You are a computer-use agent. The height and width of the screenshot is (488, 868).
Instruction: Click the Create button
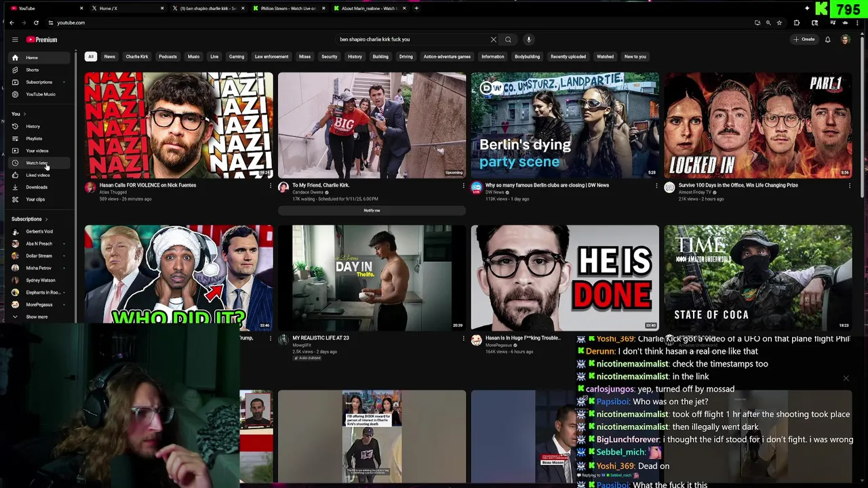804,39
